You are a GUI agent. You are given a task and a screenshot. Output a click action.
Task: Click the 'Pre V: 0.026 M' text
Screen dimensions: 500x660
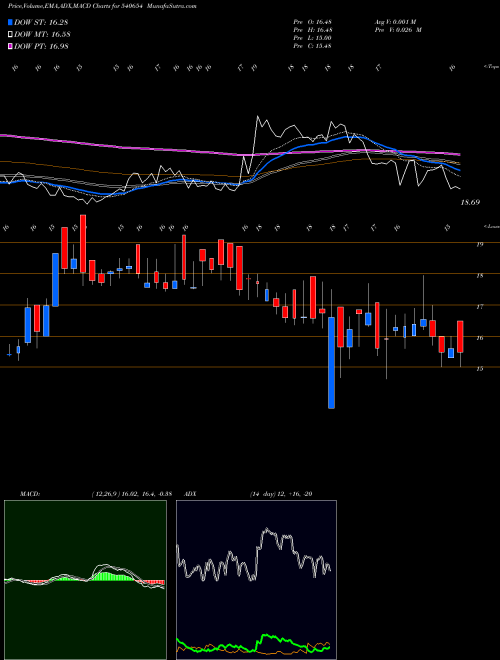(397, 30)
